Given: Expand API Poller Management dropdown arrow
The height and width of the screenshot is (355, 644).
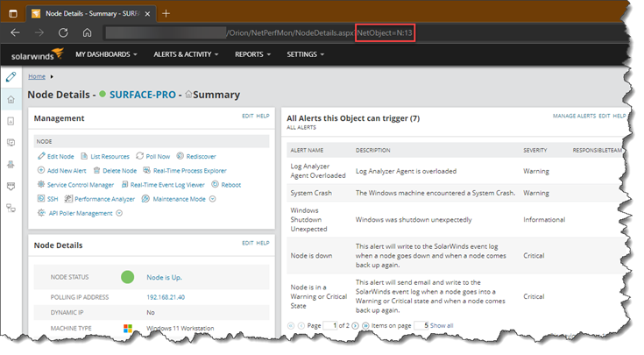Looking at the screenshot, I should (x=119, y=213).
